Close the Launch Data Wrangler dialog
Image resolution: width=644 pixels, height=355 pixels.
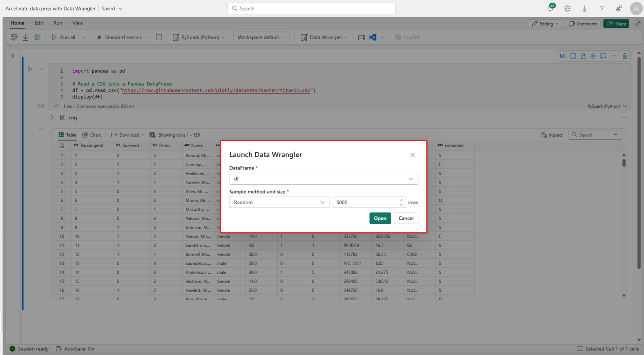[412, 155]
